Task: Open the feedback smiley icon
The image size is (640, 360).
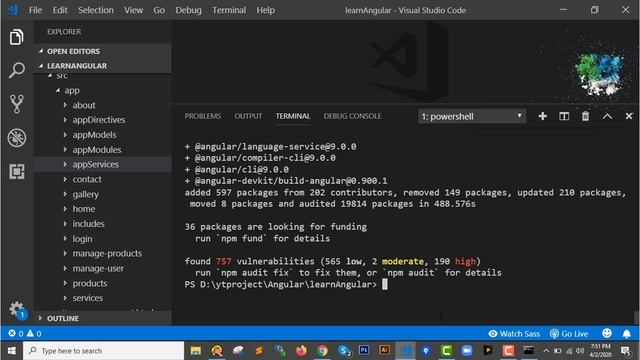Action: [x=607, y=333]
